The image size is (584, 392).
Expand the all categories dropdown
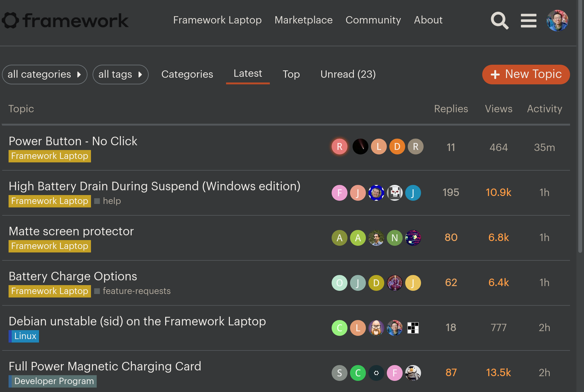point(45,75)
